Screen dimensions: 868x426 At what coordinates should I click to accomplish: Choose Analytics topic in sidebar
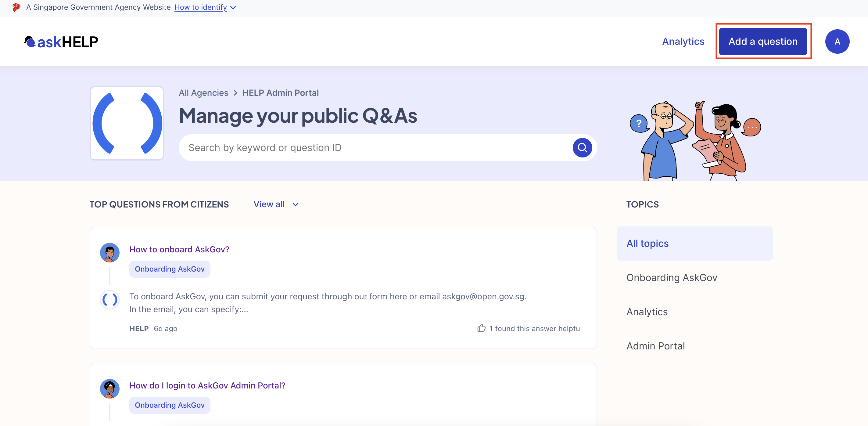tap(647, 312)
